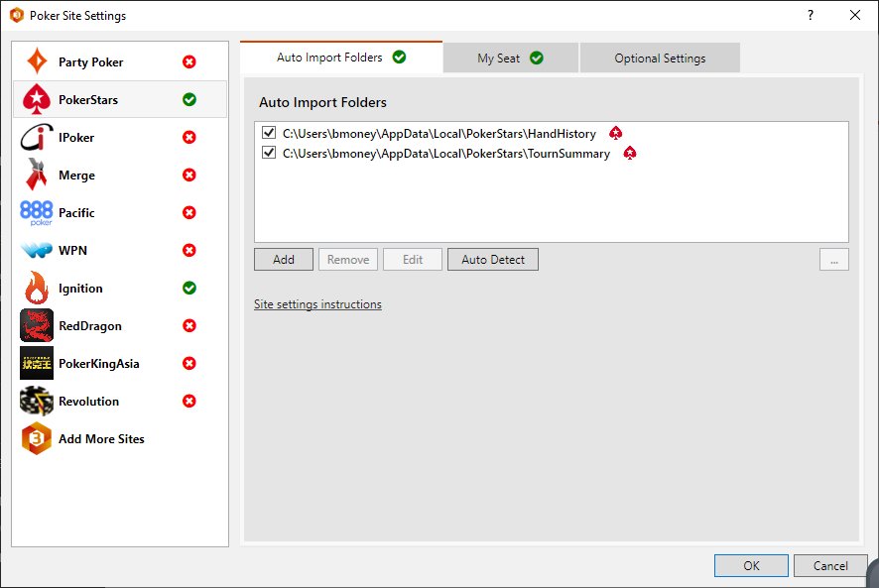Click the red X status next to RedDragon
This screenshot has width=879, height=588.
[x=189, y=325]
